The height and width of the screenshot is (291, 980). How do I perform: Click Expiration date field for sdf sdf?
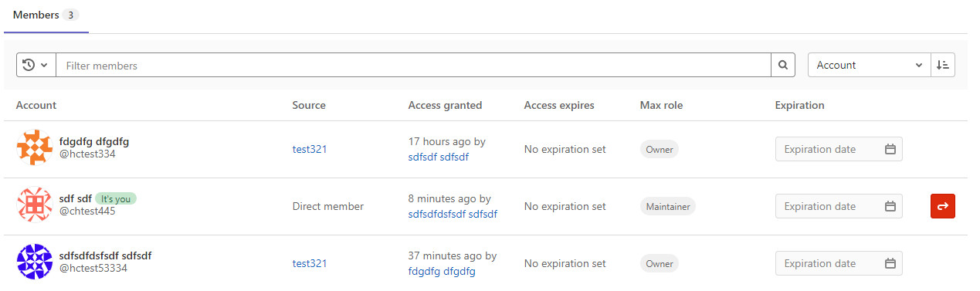pyautogui.click(x=839, y=206)
